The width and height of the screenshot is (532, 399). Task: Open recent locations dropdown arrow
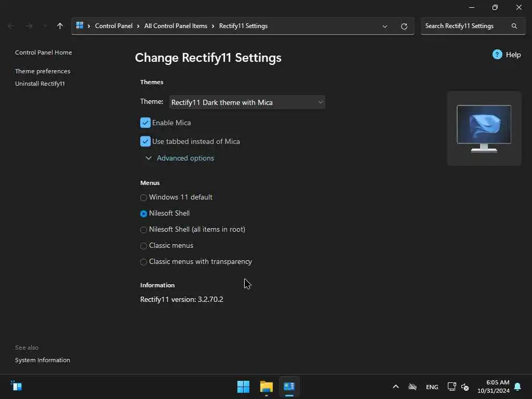pos(45,26)
